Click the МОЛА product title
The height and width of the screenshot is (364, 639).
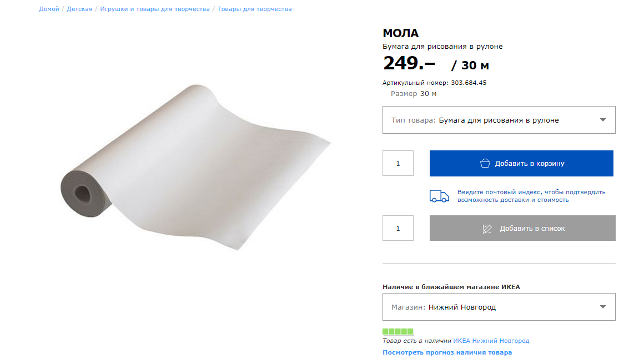click(400, 33)
